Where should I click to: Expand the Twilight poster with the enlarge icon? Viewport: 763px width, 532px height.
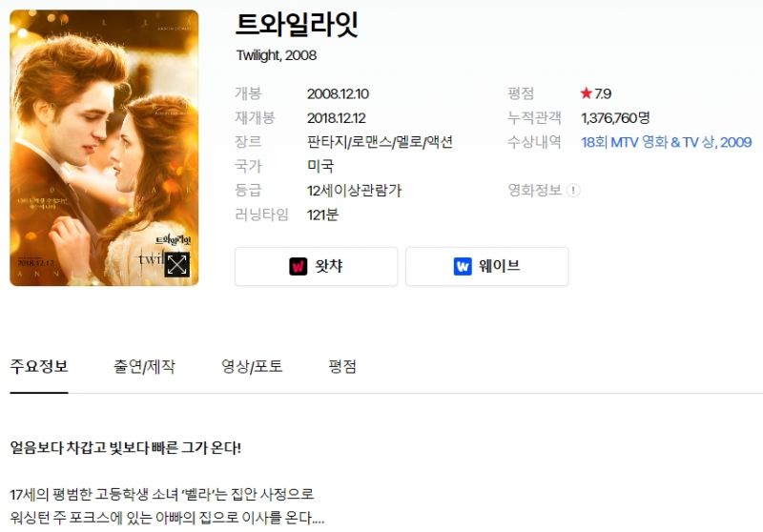click(176, 264)
